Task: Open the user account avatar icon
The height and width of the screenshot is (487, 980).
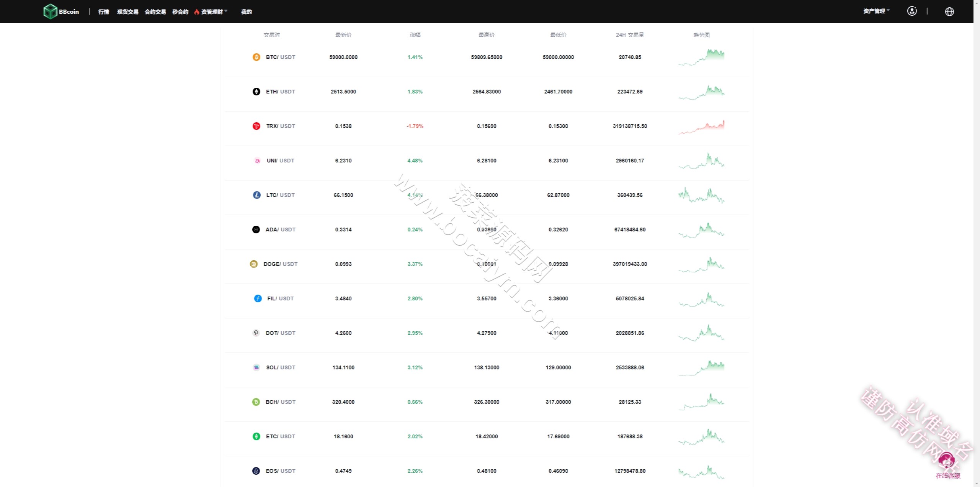Action: tap(912, 11)
